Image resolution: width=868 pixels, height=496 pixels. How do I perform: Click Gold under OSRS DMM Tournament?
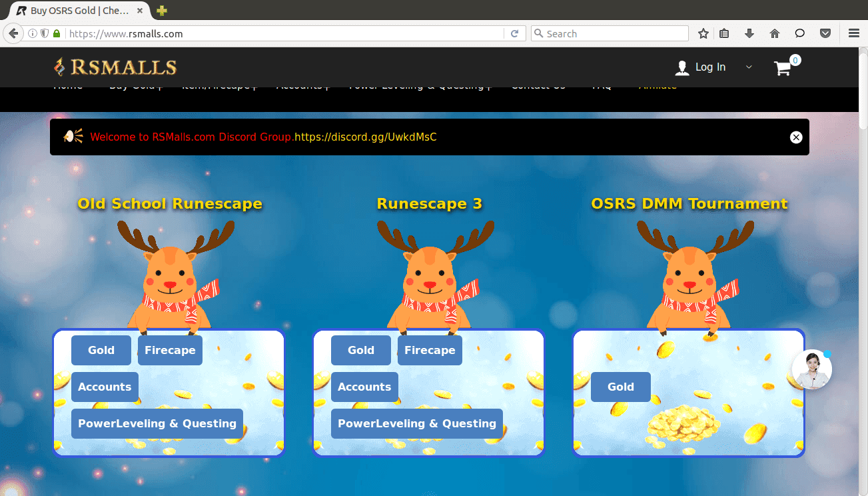(621, 387)
